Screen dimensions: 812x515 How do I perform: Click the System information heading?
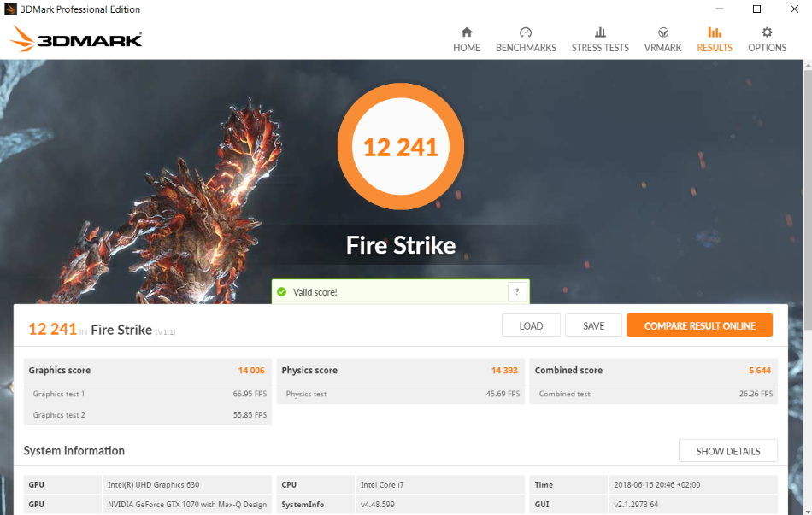tap(74, 451)
